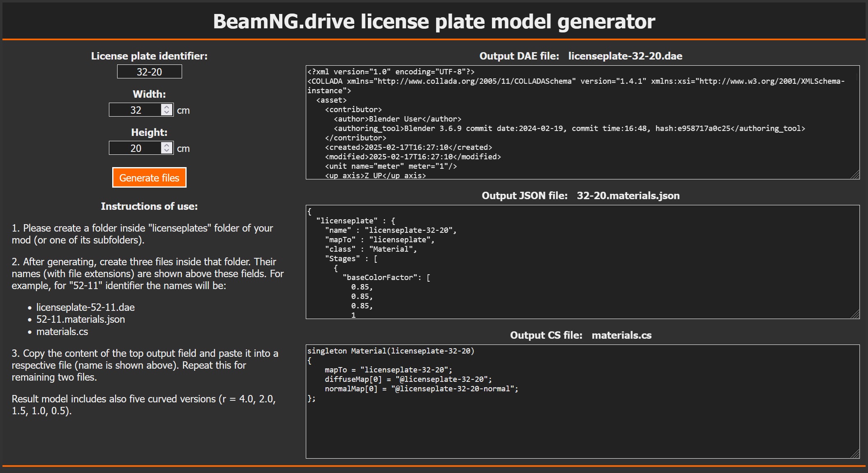Click the Width decrease stepper arrow
868x473 pixels.
166,113
